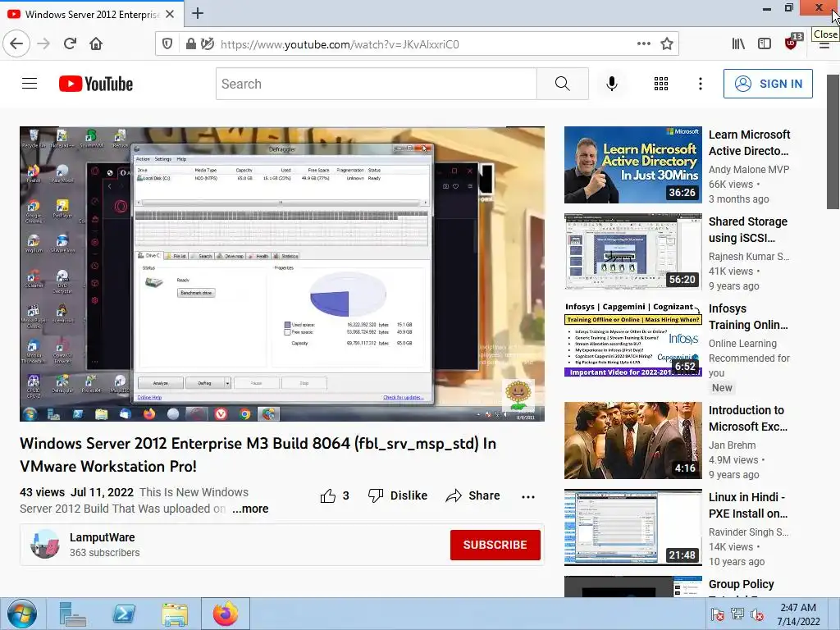Open Learn Microsoft Active Directory title
The image size is (840, 630).
point(750,143)
